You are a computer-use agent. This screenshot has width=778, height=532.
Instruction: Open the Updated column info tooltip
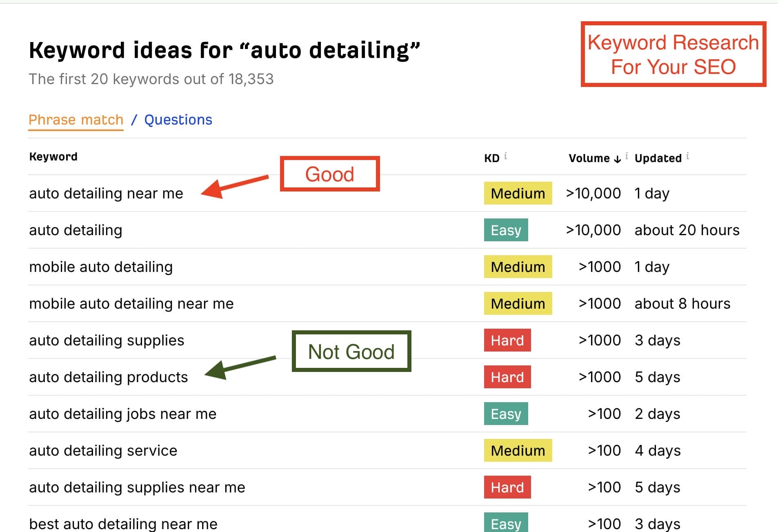click(x=688, y=155)
